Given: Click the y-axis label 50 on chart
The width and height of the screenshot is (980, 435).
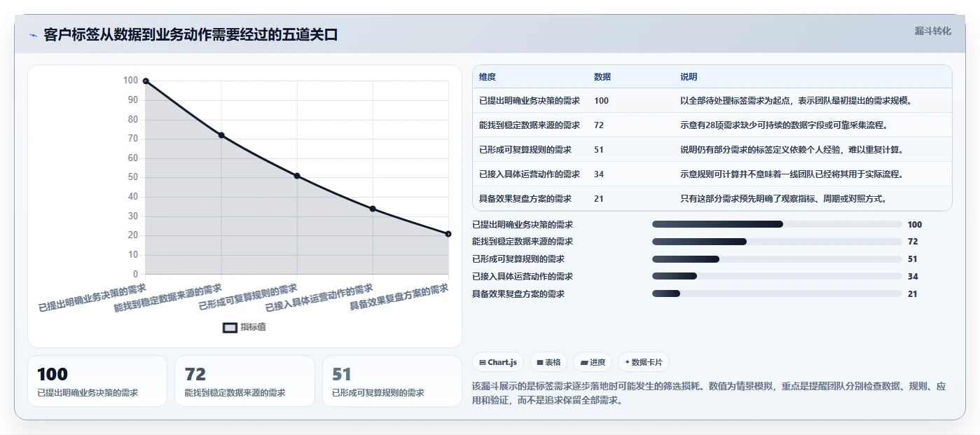Looking at the screenshot, I should [x=132, y=177].
